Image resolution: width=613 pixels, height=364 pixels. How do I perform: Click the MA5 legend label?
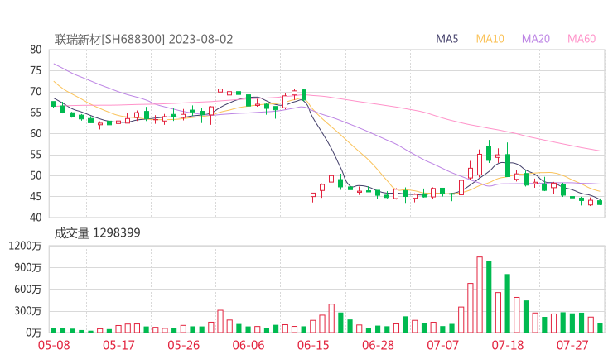446,39
